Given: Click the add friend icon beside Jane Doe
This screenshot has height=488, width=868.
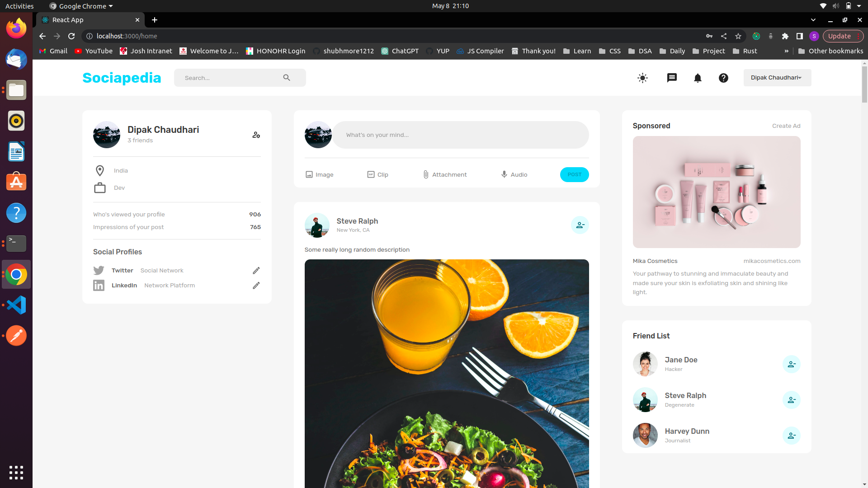Looking at the screenshot, I should tap(792, 364).
